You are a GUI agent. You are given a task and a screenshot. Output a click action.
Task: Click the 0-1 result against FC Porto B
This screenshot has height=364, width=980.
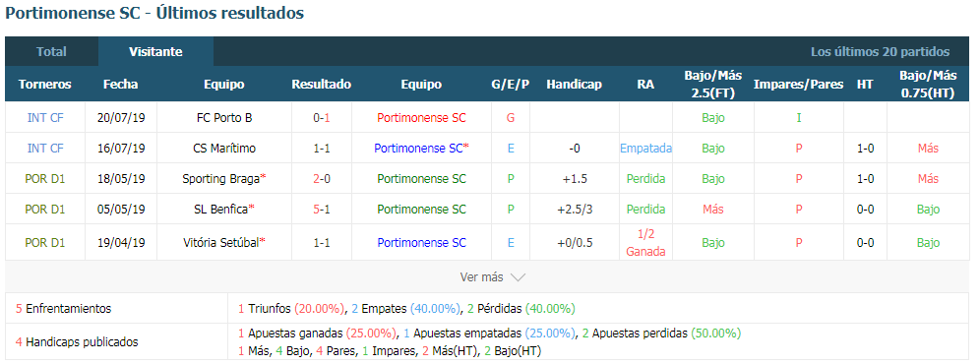[x=321, y=118]
